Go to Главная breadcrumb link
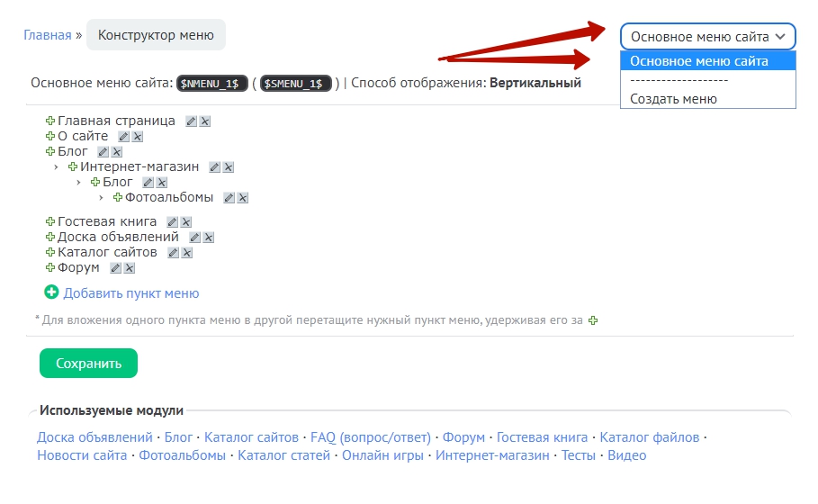Viewport: 818px width, 504px height. click(47, 36)
